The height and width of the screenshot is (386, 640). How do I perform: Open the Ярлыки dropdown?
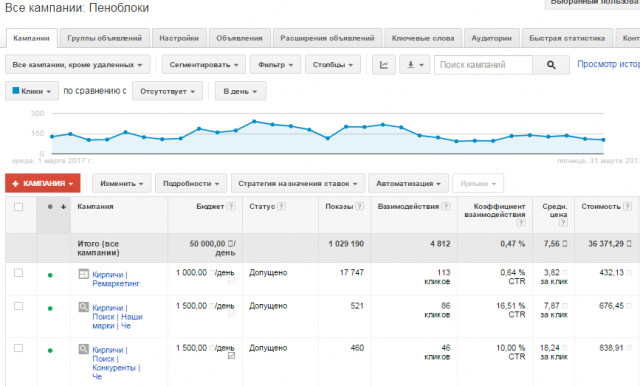tap(478, 184)
